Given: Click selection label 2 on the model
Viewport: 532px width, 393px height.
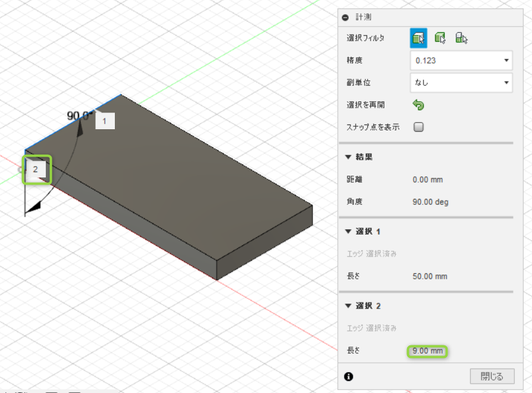Looking at the screenshot, I should tap(36, 169).
